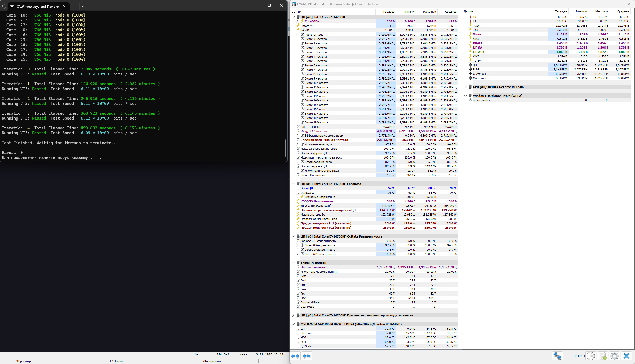Screen dimensions: 635x364
Task: Click the shield icon in the terminal title bar
Action: point(4,6)
